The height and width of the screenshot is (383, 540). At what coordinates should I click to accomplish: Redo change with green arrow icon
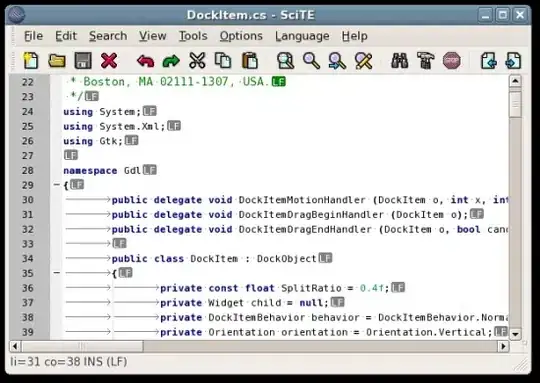[x=171, y=61]
